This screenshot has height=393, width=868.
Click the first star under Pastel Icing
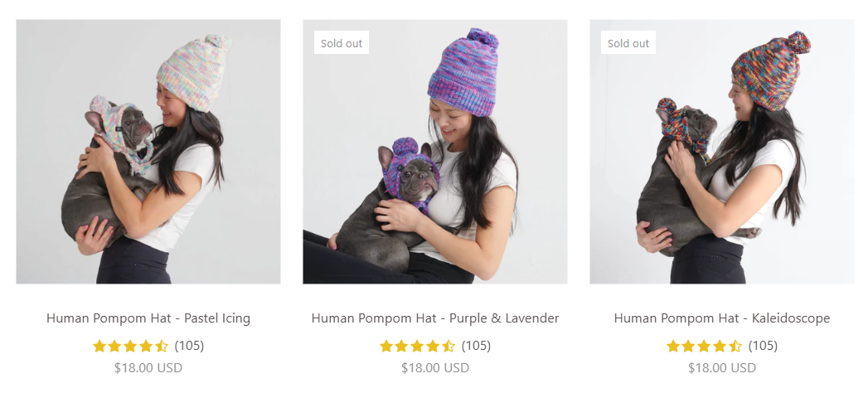(99, 346)
